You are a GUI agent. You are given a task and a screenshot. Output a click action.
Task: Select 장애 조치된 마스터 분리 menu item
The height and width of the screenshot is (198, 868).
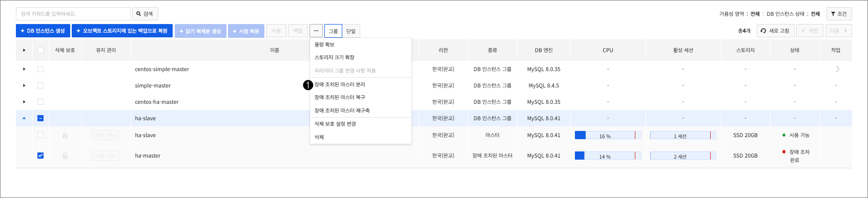[x=361, y=84]
